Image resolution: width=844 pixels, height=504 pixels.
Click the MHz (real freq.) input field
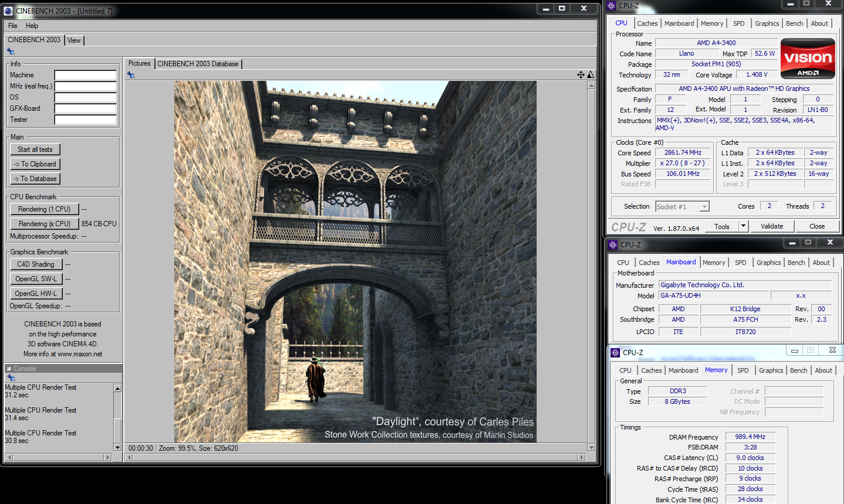pyautogui.click(x=86, y=86)
